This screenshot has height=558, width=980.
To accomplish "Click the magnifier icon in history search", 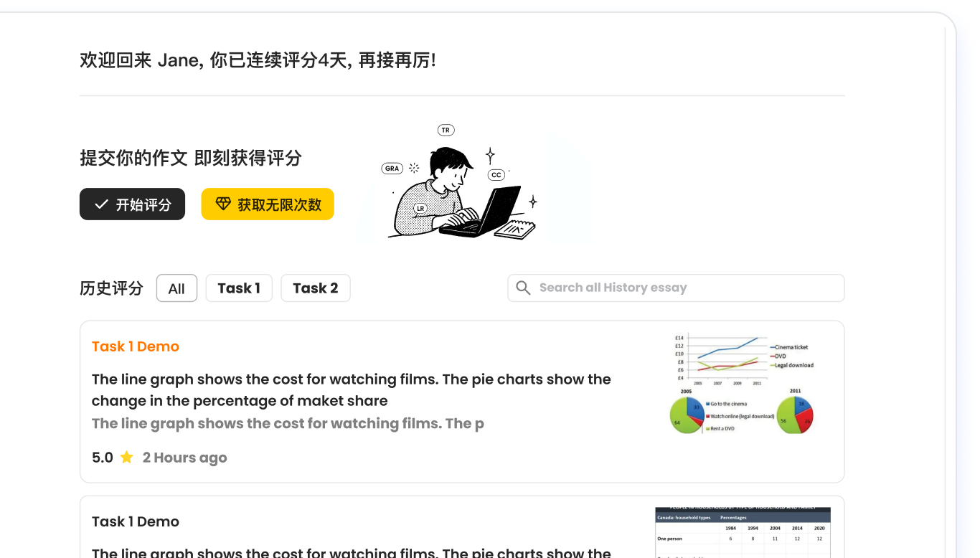I will (x=524, y=288).
